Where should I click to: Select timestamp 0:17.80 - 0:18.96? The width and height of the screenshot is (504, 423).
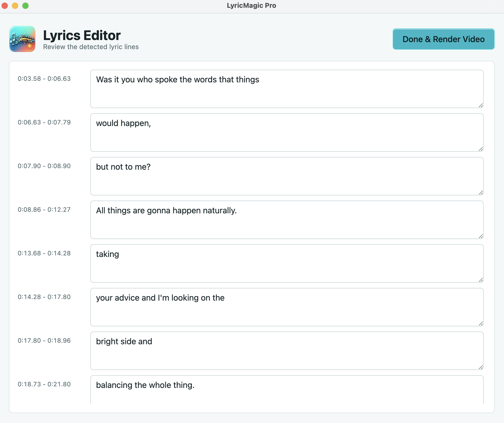44,341
